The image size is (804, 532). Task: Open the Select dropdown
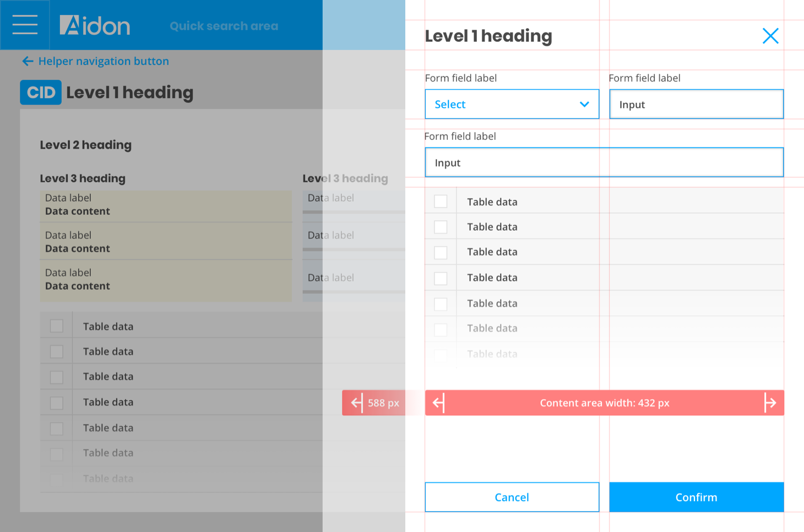511,104
